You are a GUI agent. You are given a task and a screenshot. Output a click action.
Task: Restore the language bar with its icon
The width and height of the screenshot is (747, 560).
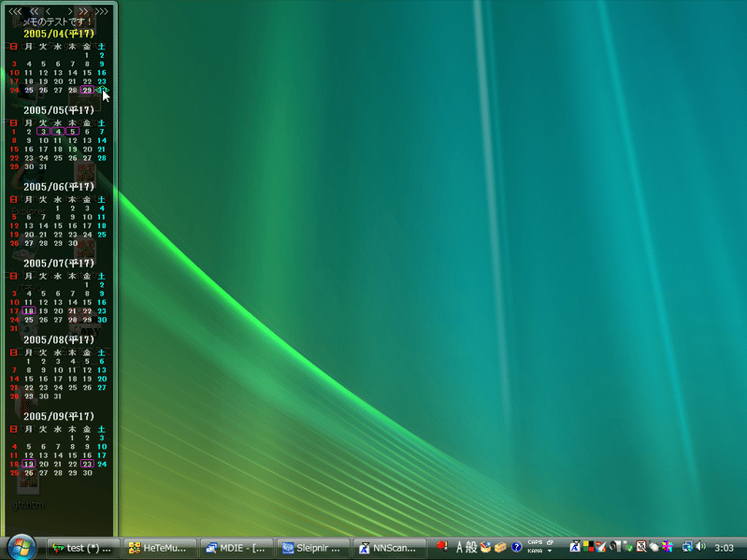coord(550,542)
